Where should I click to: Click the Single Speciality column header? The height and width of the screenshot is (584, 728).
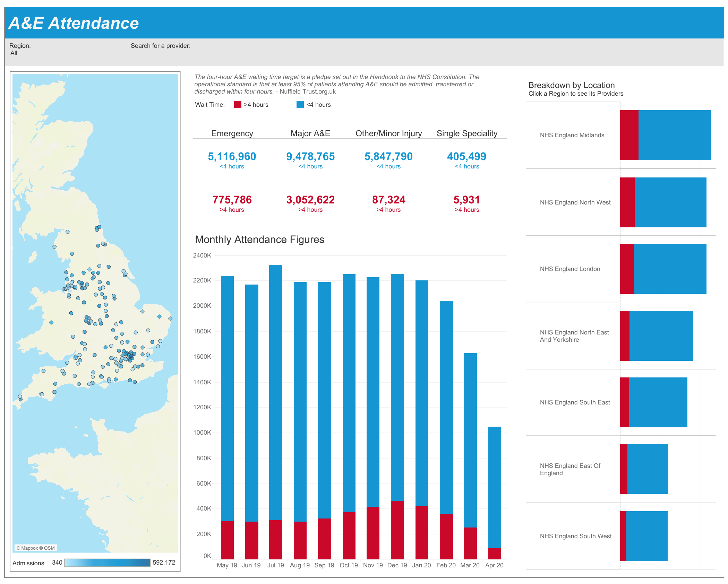click(x=467, y=133)
